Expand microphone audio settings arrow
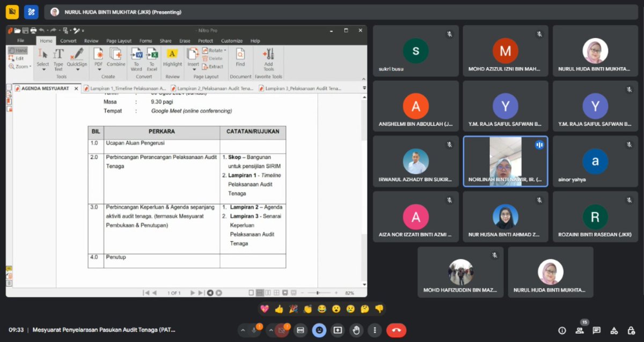The image size is (644, 342). pyautogui.click(x=243, y=330)
